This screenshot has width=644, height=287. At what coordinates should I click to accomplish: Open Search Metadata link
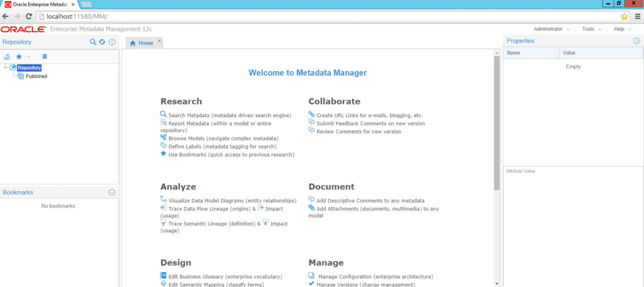(x=230, y=116)
